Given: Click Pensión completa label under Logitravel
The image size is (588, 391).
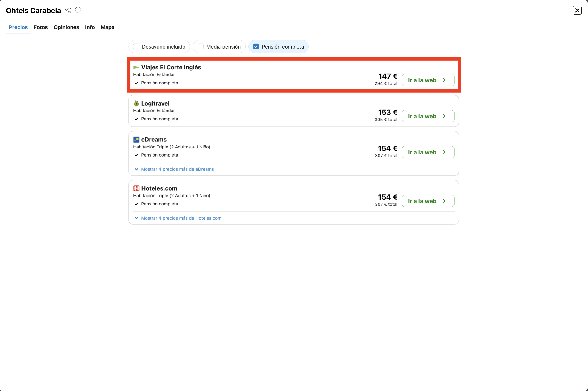Looking at the screenshot, I should pos(159,119).
